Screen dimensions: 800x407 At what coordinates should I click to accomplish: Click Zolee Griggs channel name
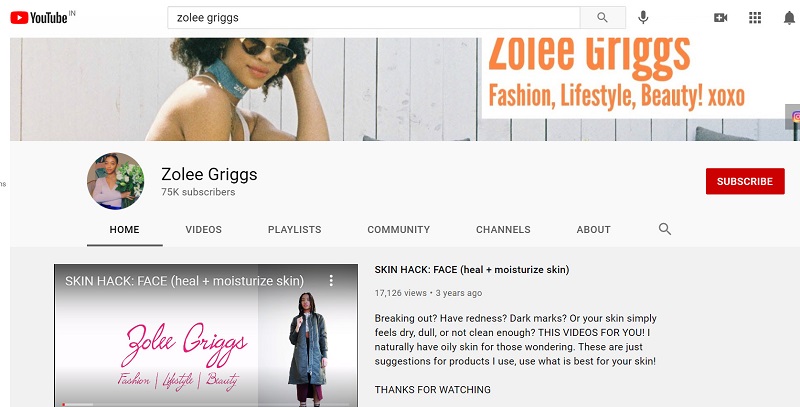[x=209, y=174]
